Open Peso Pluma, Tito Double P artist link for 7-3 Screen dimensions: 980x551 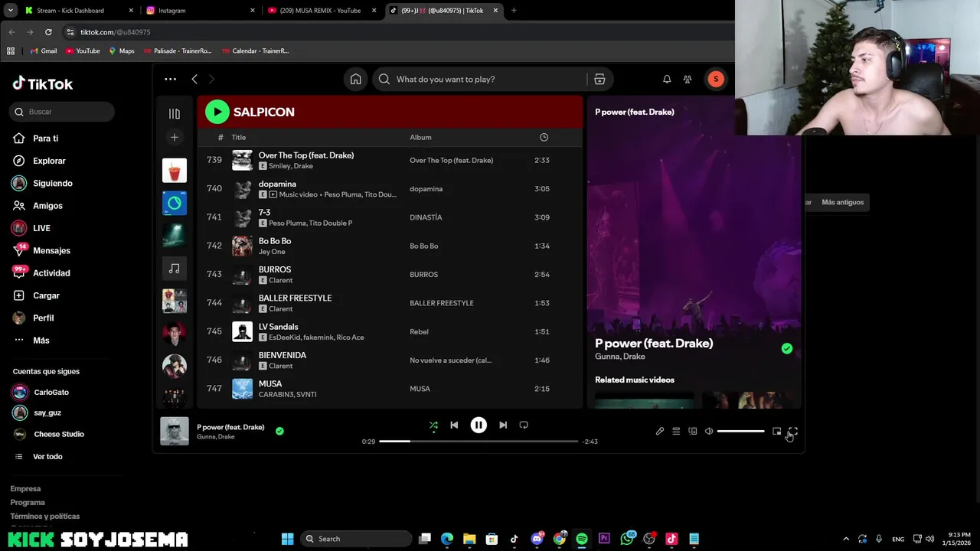(x=310, y=223)
